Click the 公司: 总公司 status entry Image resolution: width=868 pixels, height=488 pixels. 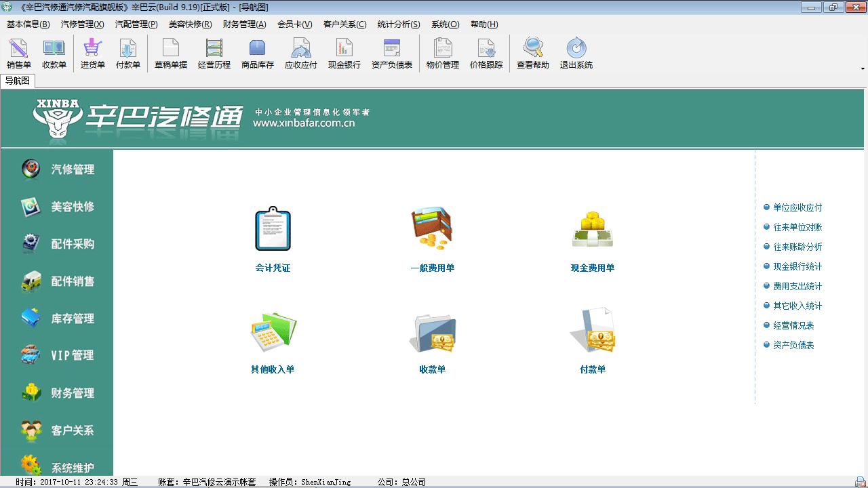pos(401,482)
